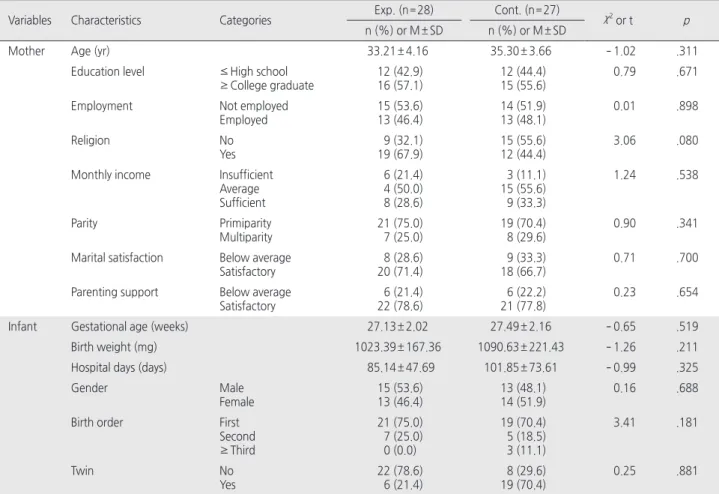Screen dimensions: 719x494
Task: Click the 'Second' birth order category
Action: (x=237, y=436)
